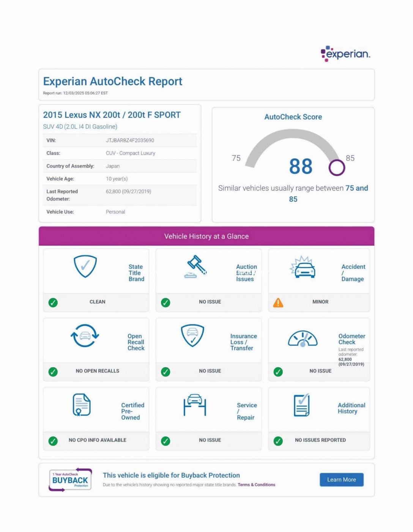Click green checkmark beside NO OPEN RECALLS

pos(53,372)
